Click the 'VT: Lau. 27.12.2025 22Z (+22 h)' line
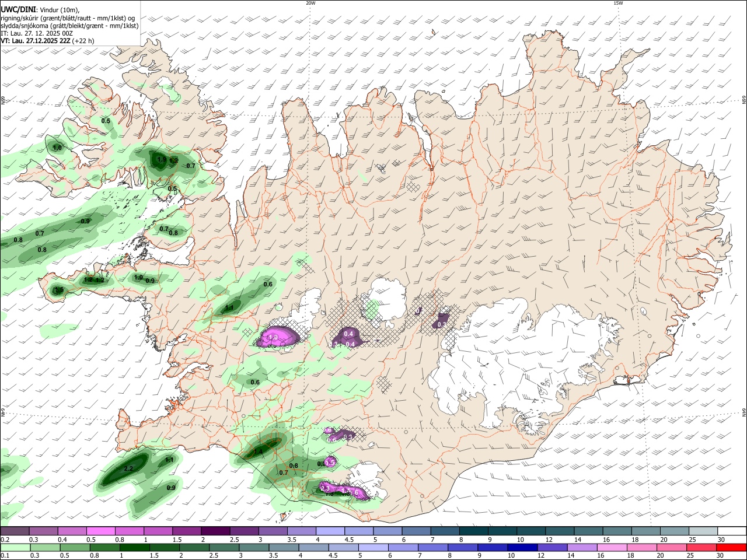Viewport: 747px width, 560px height. coord(47,41)
